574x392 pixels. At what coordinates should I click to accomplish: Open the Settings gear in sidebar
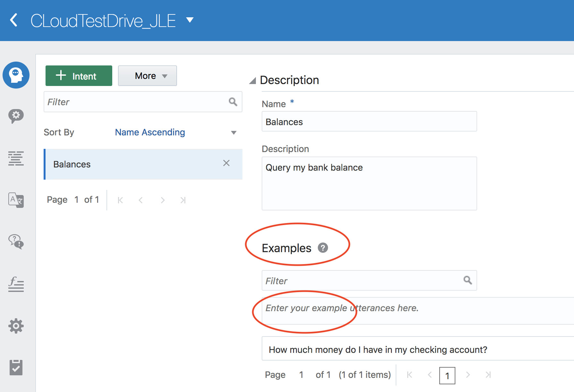16,326
